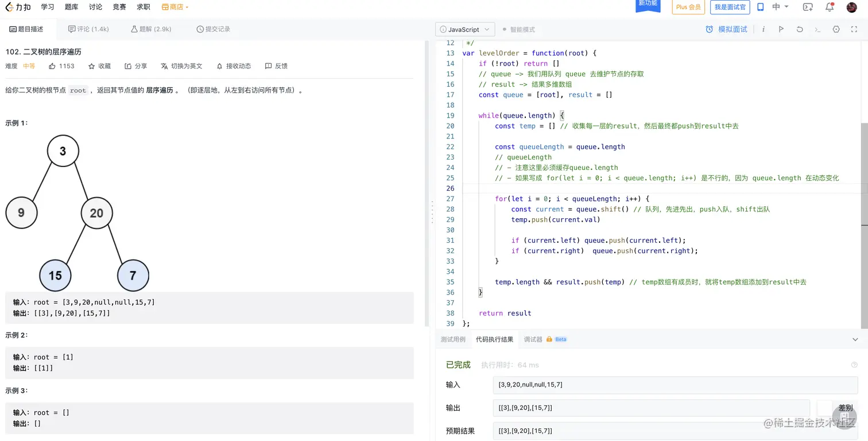Viewport: 868px width, 441px height.
Task: Click the 已完成 status text
Action: (458, 365)
